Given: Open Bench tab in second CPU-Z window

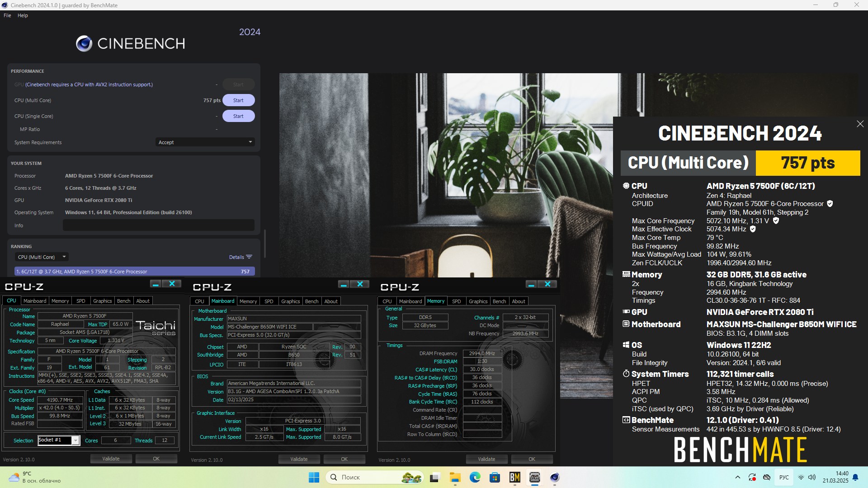Looking at the screenshot, I should (x=311, y=301).
